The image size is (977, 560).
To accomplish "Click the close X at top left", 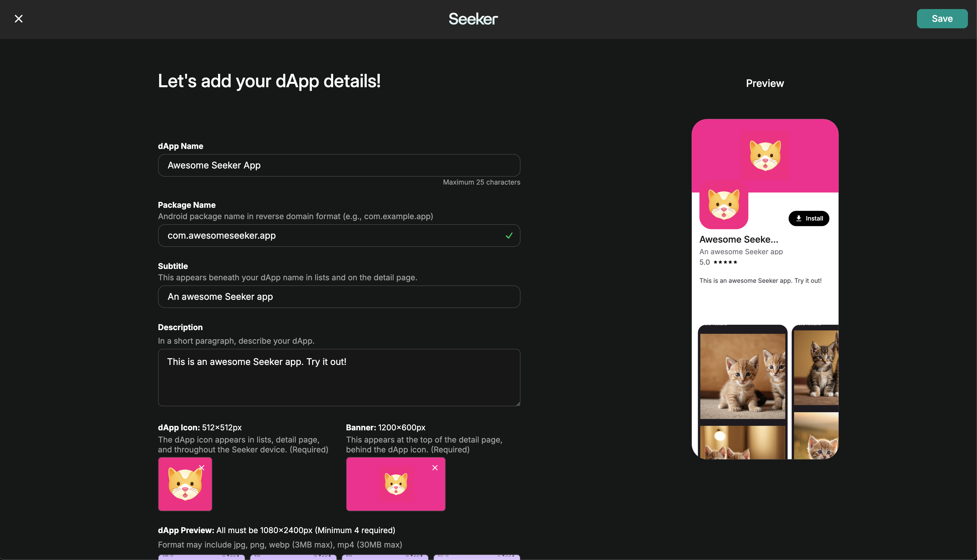I will point(18,18).
